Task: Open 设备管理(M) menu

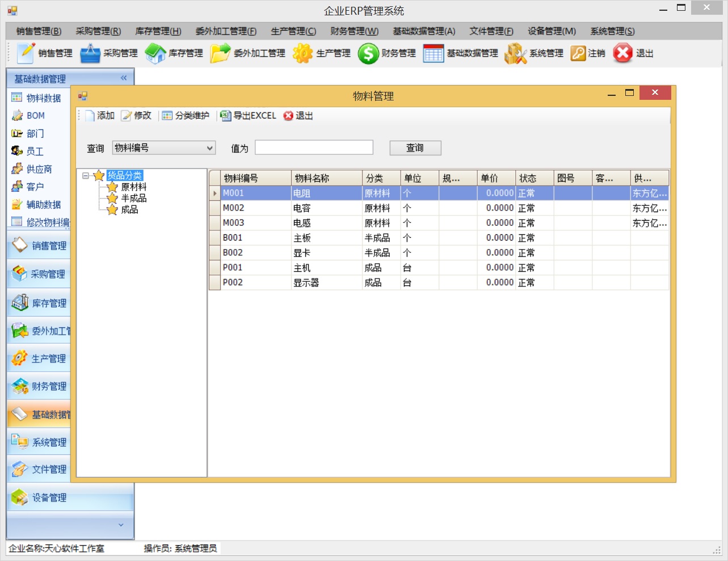Action: (x=552, y=31)
